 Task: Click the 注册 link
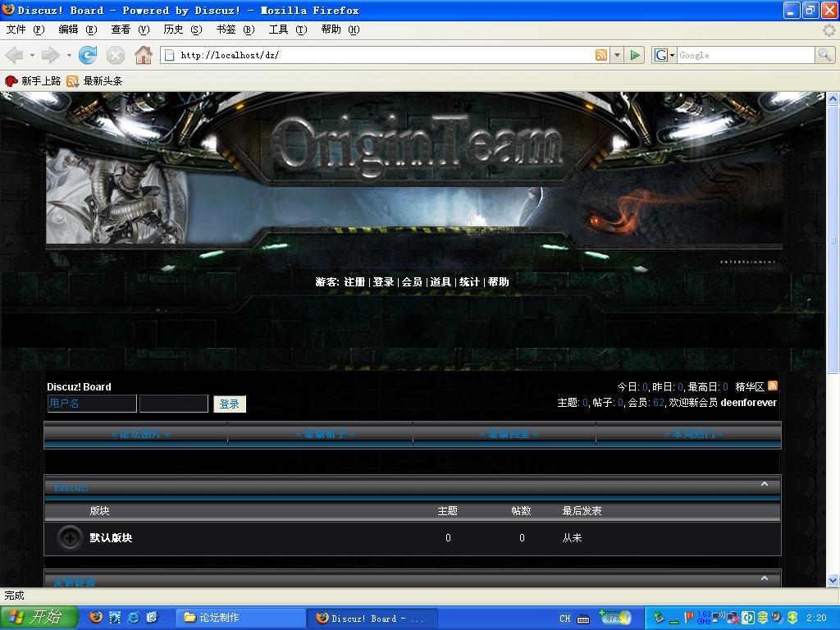point(354,282)
